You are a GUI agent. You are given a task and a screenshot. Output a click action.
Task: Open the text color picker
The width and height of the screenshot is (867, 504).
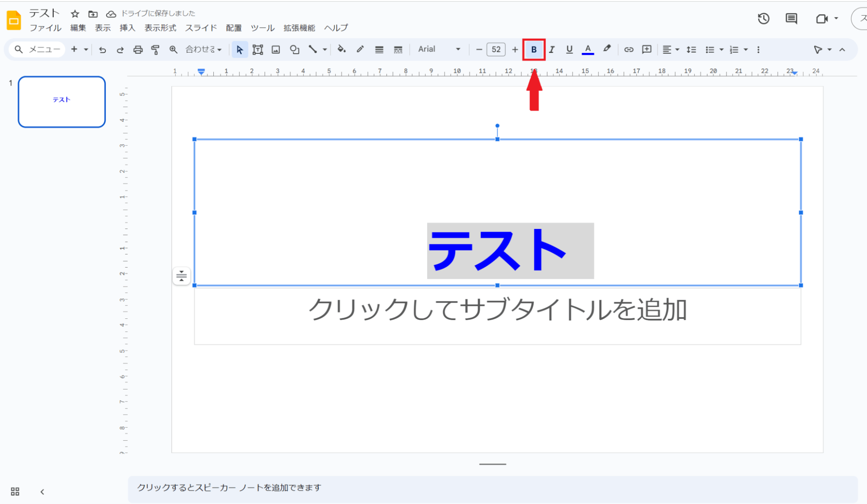click(x=588, y=49)
